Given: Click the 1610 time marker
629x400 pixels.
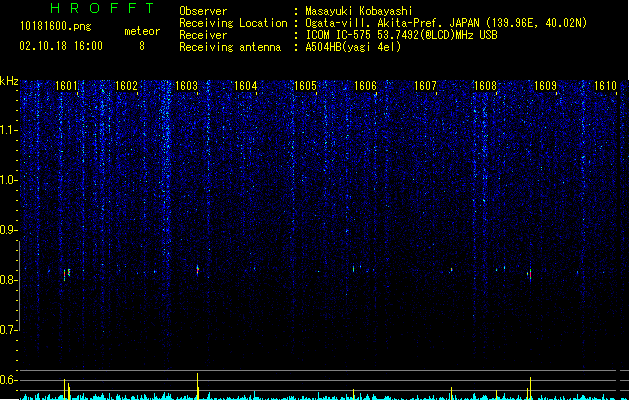Looking at the screenshot, I should pyautogui.click(x=605, y=86).
